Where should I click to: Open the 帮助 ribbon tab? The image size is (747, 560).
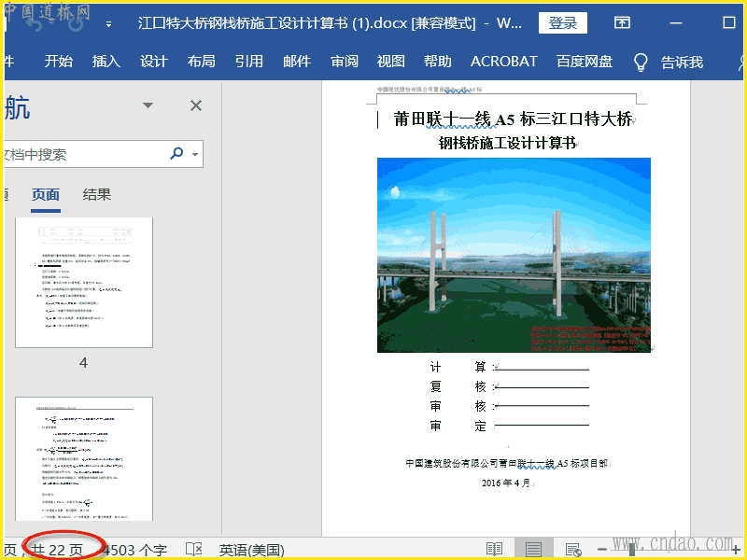[x=438, y=62]
